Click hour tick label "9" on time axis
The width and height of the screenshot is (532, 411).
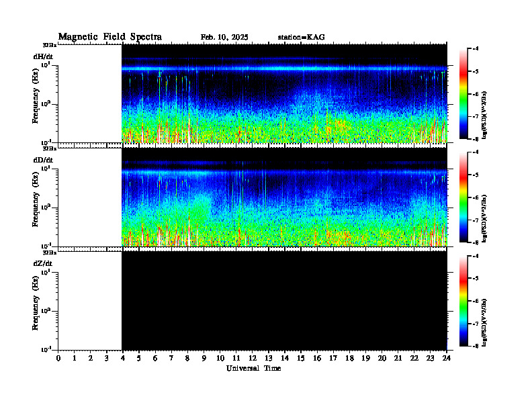tap(204, 358)
